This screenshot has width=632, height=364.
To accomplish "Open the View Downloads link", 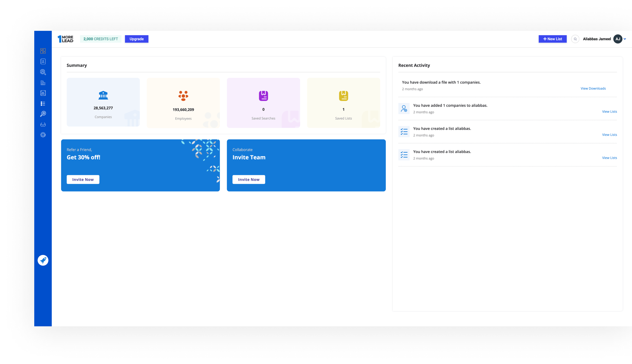I will pos(593,88).
